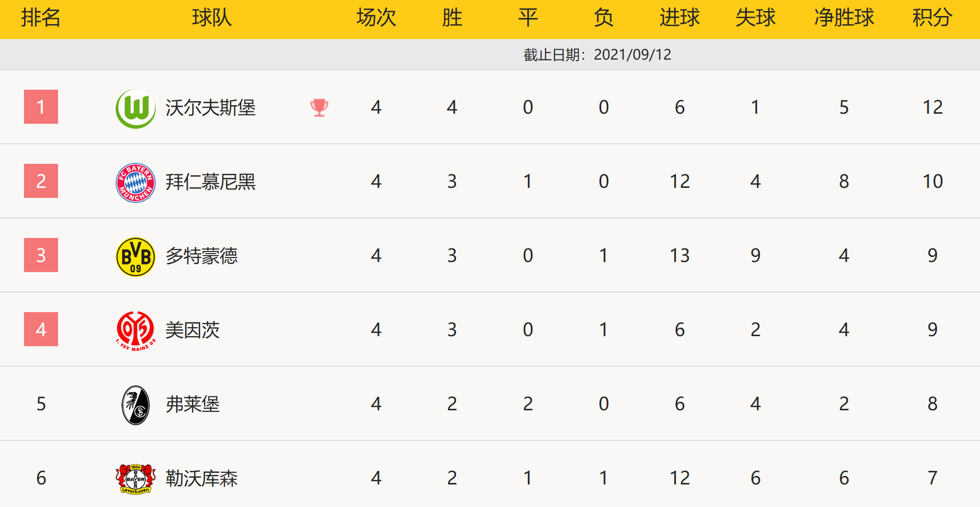Click the 排名 column header
980x507 pixels.
[41, 18]
